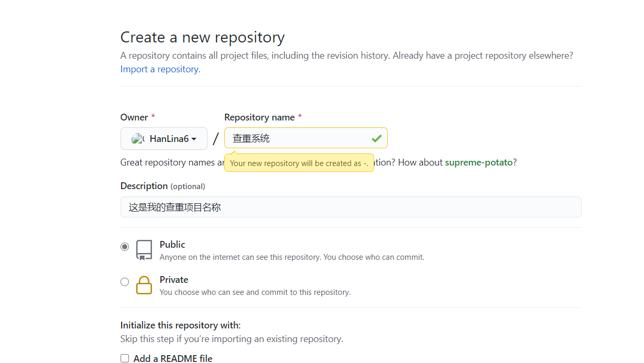Click the Initialize this repository with text
644x363 pixels.
pyautogui.click(x=181, y=325)
